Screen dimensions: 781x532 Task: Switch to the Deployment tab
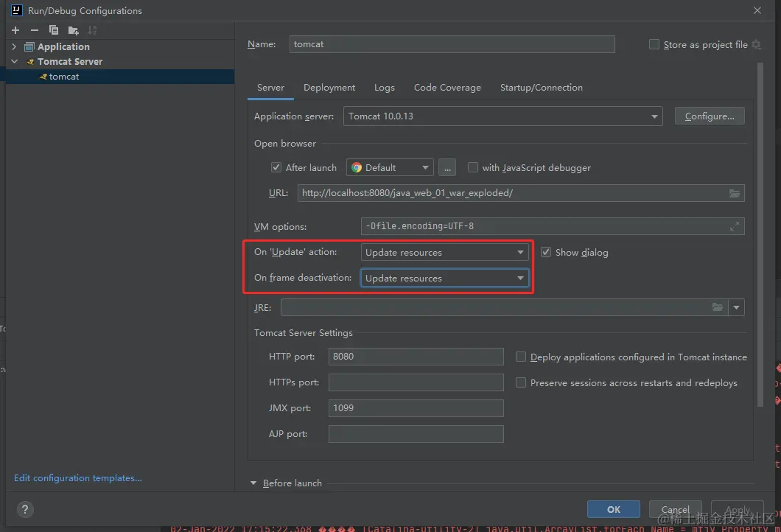click(x=329, y=88)
